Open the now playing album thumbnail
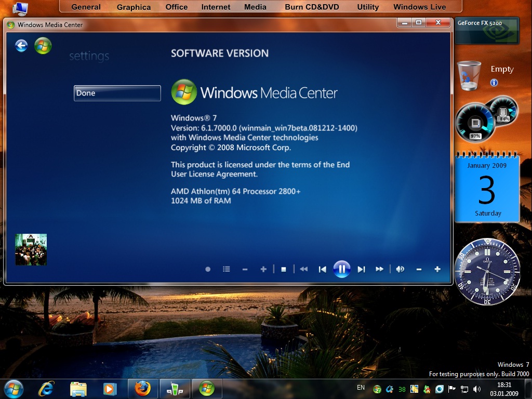Viewport: 532px width, 399px height. tap(31, 249)
